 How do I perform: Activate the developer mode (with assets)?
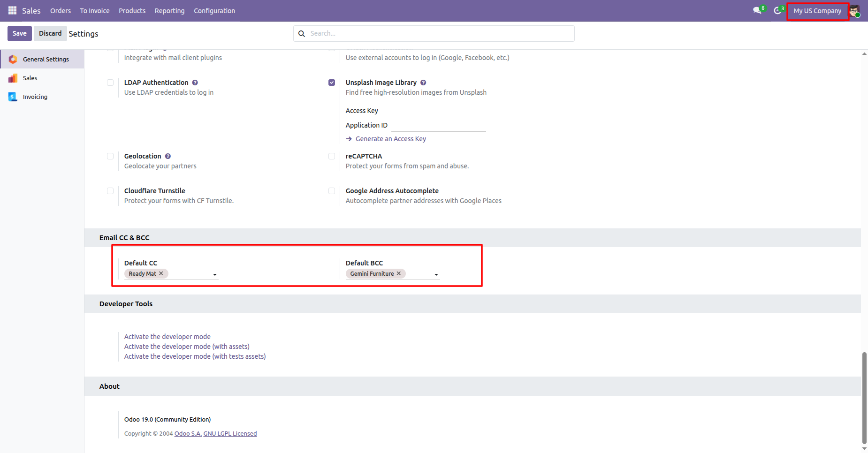click(187, 347)
